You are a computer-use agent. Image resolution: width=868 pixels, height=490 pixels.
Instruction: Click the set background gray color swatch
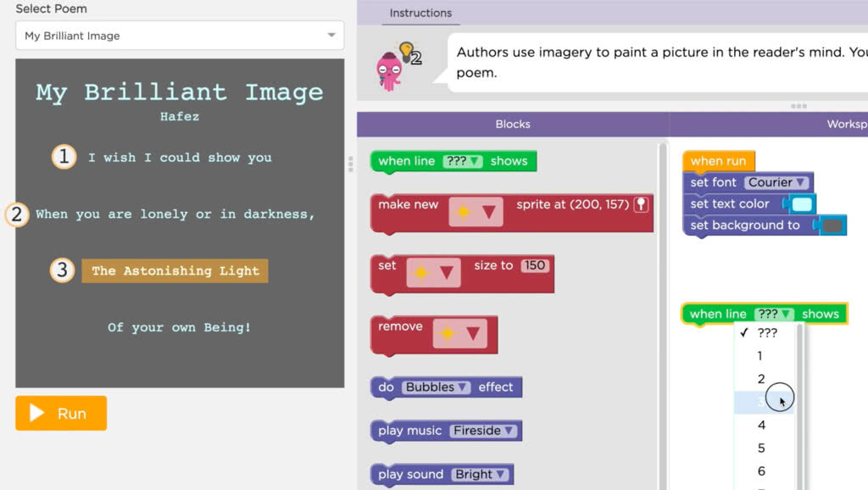point(832,226)
